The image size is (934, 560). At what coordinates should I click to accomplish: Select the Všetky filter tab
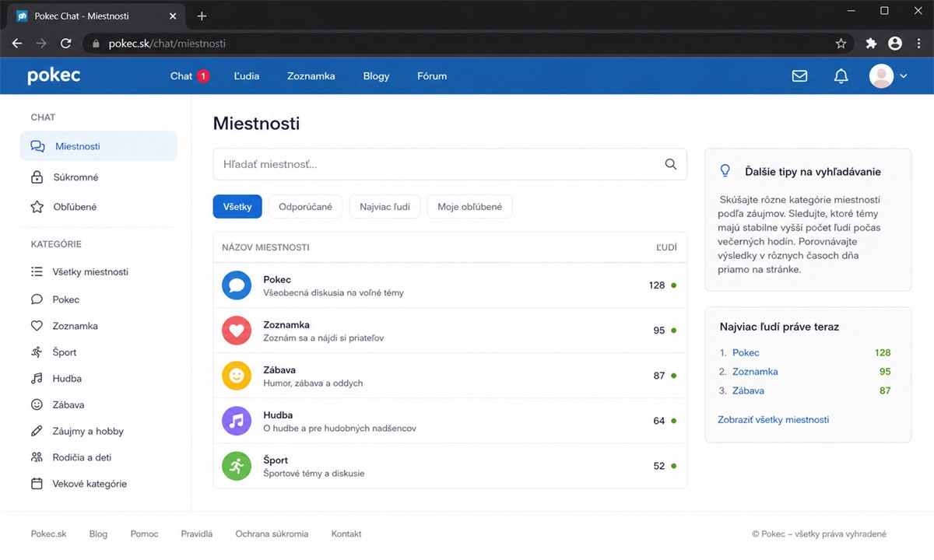(x=237, y=207)
